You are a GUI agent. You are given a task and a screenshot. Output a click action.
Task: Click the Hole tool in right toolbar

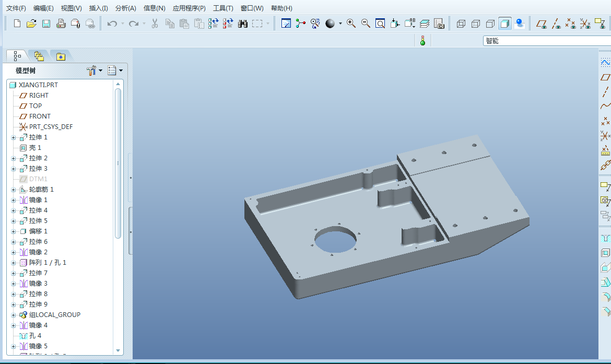pos(605,238)
